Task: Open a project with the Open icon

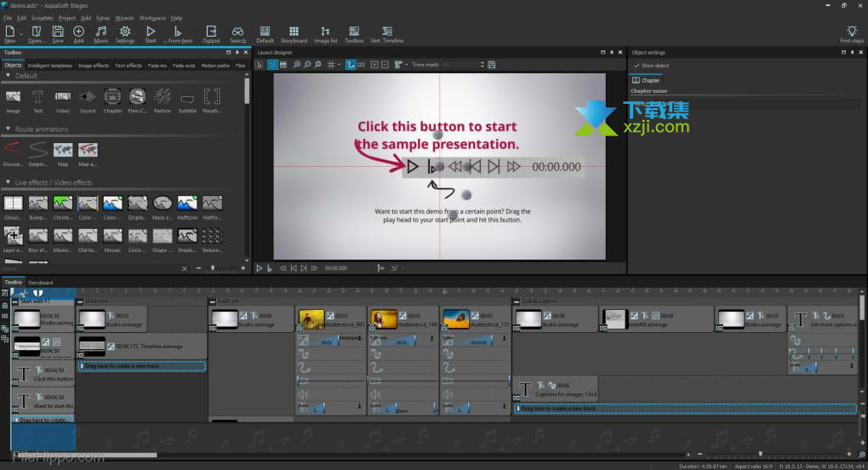Action: point(36,34)
